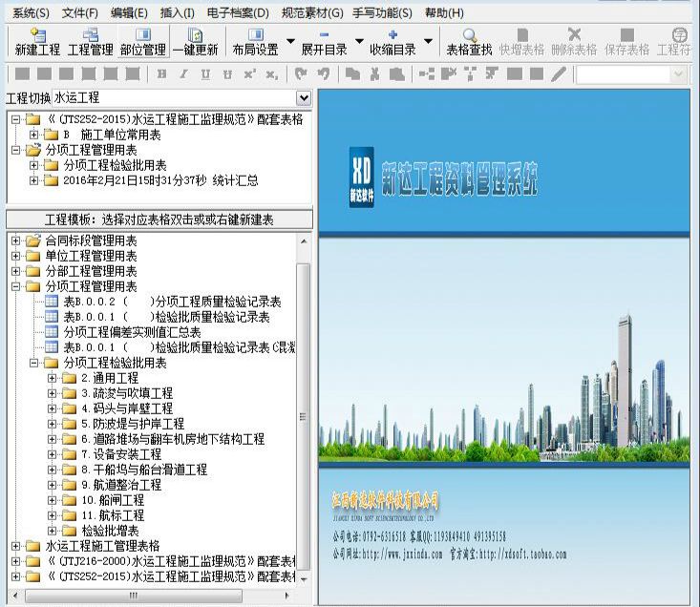Click the 展开目录 toolbar icon
This screenshot has height=607, width=700.
pos(324,35)
